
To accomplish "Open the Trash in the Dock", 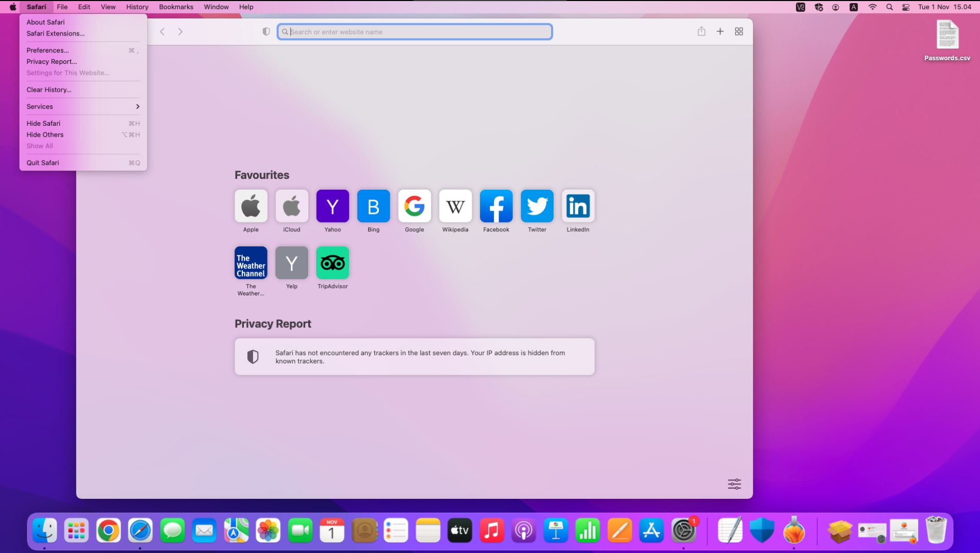I will (936, 531).
